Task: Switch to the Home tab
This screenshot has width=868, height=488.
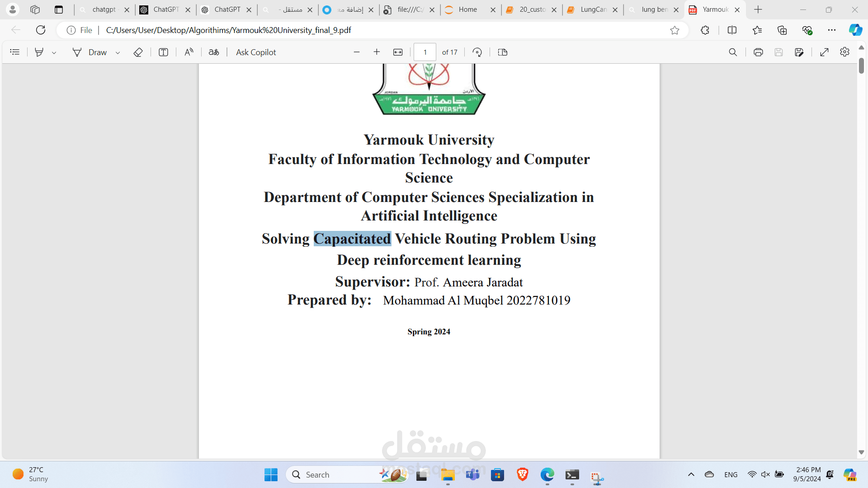Action: coord(468,9)
